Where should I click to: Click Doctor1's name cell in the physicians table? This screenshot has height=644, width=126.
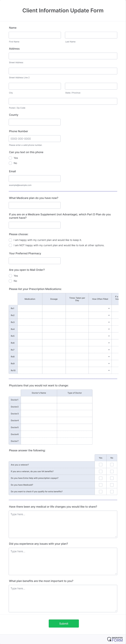39,400
